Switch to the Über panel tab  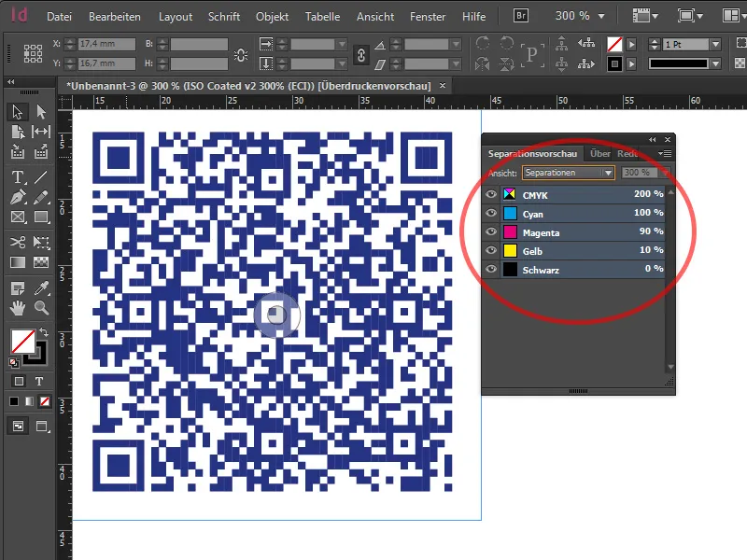600,154
